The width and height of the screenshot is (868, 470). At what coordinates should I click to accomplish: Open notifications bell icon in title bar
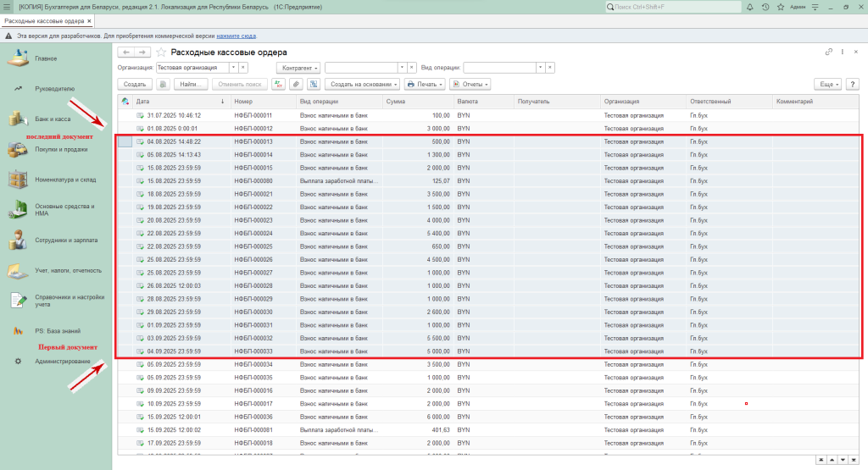749,7
